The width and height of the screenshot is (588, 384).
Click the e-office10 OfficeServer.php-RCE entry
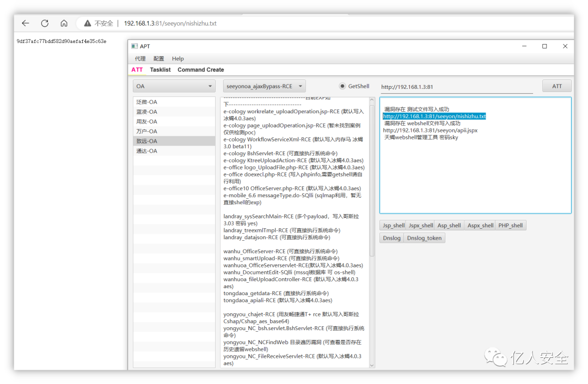[x=292, y=188]
